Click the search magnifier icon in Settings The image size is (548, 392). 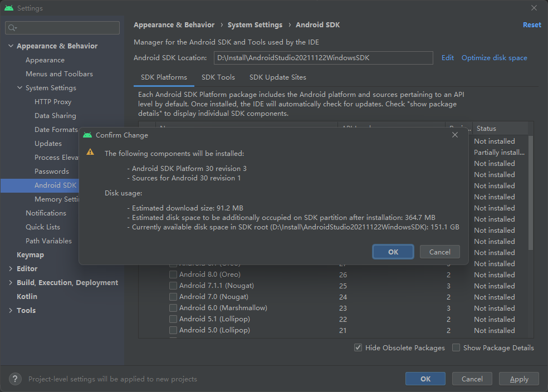[x=12, y=28]
